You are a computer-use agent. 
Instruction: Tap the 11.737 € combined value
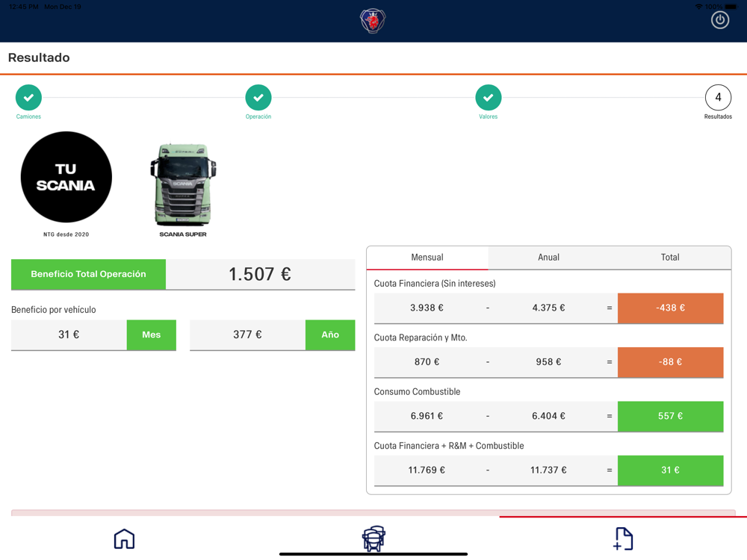coord(548,470)
